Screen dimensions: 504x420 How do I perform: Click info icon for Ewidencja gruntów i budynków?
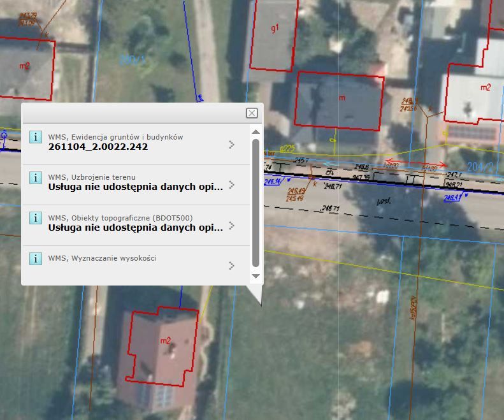pyautogui.click(x=36, y=137)
